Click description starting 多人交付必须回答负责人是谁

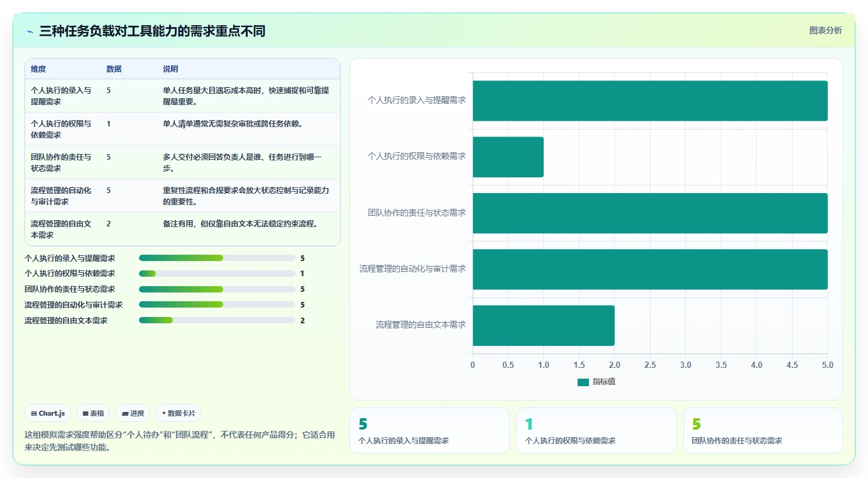click(x=242, y=162)
